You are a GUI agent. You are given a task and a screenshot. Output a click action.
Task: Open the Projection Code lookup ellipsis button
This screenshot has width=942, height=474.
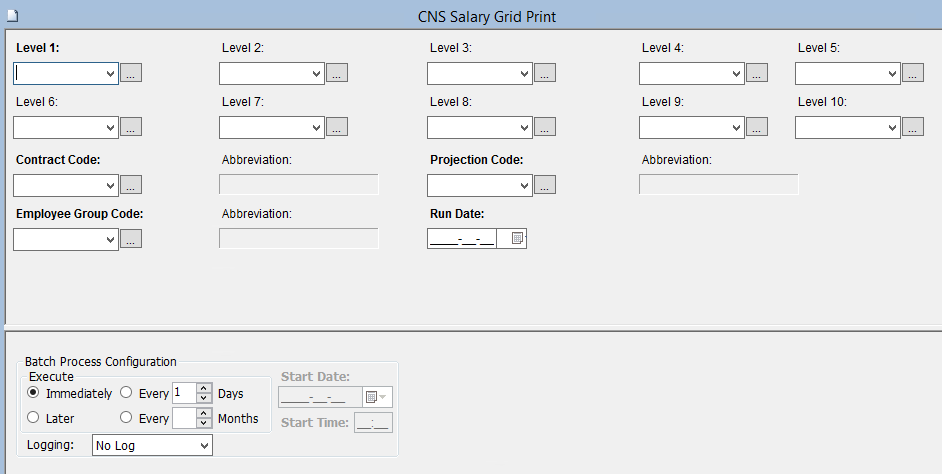pyautogui.click(x=544, y=185)
